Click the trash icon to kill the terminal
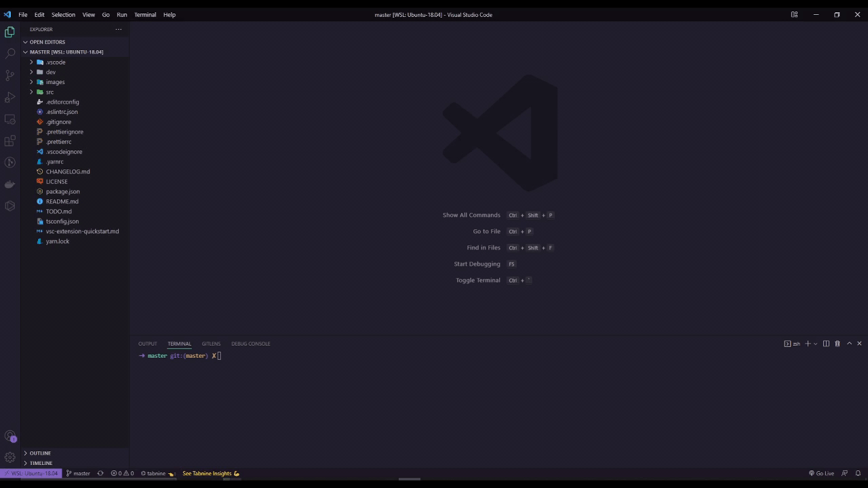The image size is (868, 488). (837, 344)
